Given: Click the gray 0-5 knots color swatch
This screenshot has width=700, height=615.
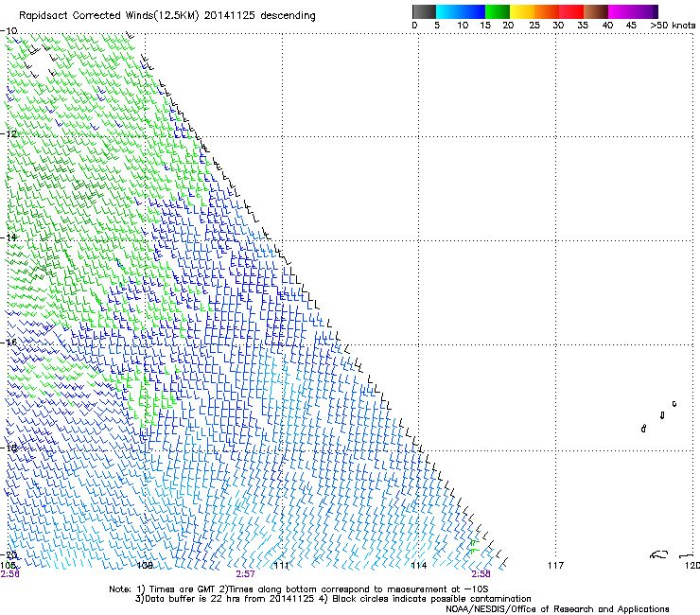Looking at the screenshot, I should click(424, 11).
